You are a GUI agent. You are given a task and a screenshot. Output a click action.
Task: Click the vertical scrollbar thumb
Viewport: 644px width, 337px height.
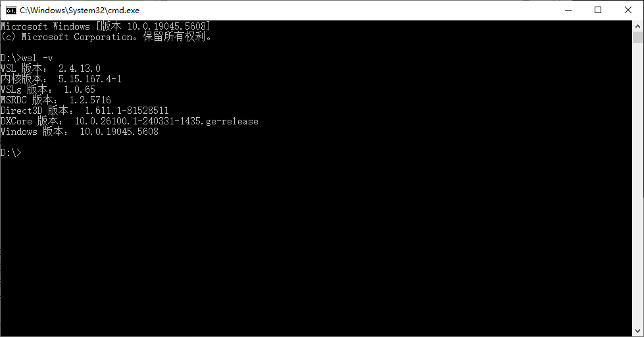coord(637,37)
